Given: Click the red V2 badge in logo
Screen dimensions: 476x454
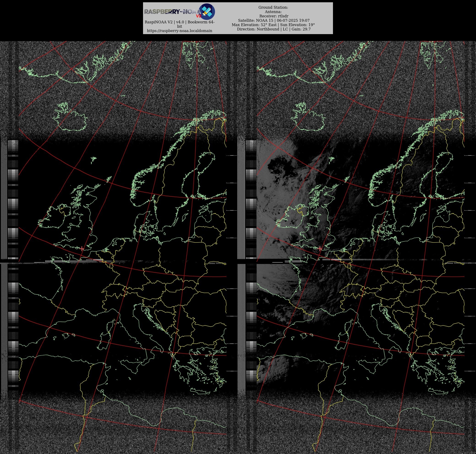Looking at the screenshot, I should pos(199,16).
